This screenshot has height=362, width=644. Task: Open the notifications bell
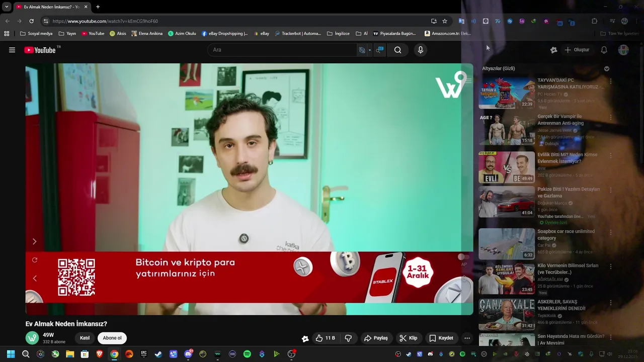(604, 50)
